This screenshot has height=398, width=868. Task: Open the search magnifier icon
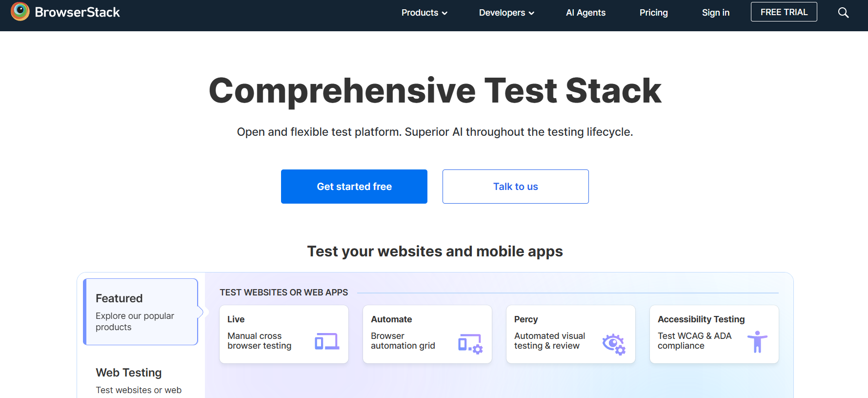click(x=843, y=13)
